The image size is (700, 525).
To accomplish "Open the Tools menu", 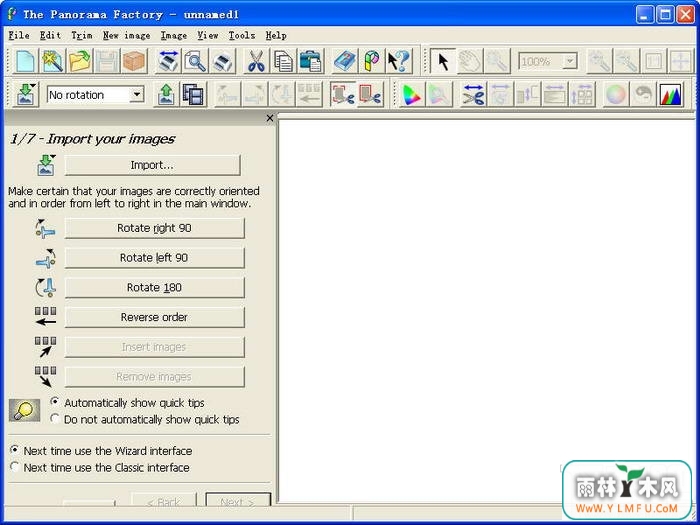I will (x=242, y=35).
